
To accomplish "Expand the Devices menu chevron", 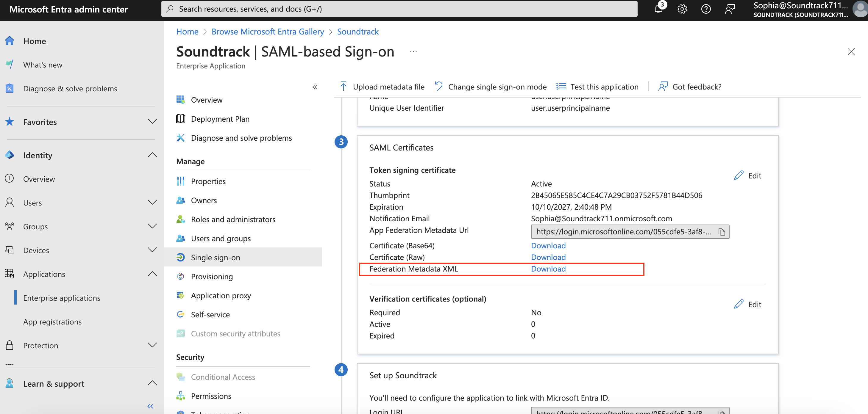I will pos(152,250).
